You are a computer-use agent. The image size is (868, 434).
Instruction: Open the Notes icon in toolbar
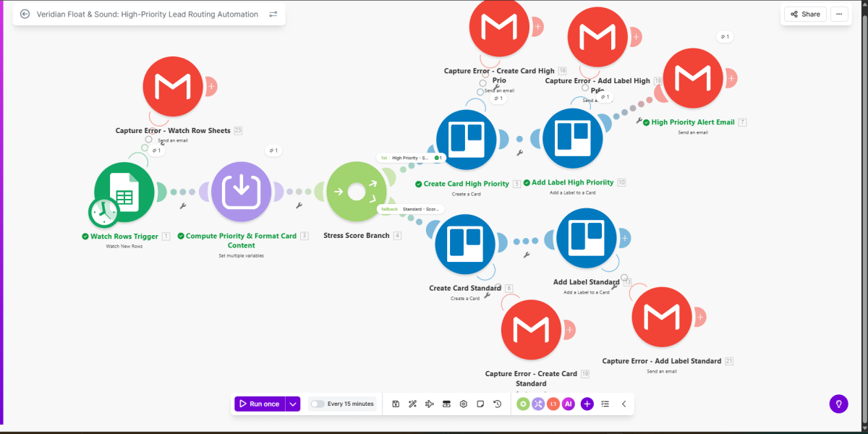pyautogui.click(x=480, y=404)
